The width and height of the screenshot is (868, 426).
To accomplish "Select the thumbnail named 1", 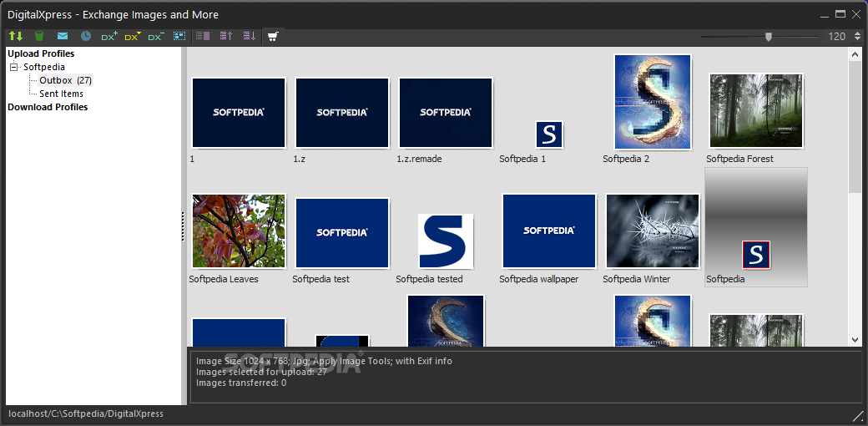I will tap(239, 113).
